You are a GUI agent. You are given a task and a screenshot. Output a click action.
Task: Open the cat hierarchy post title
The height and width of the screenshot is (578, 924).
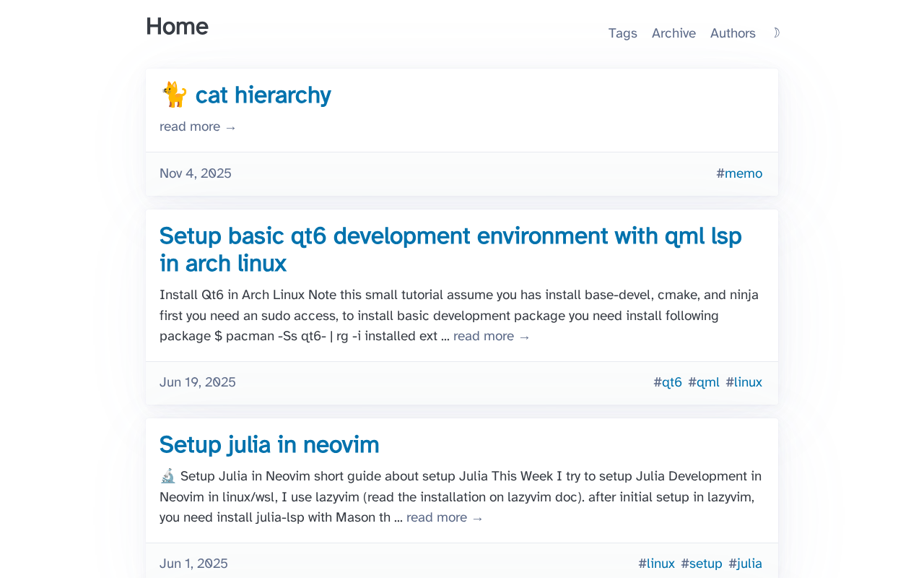click(263, 95)
